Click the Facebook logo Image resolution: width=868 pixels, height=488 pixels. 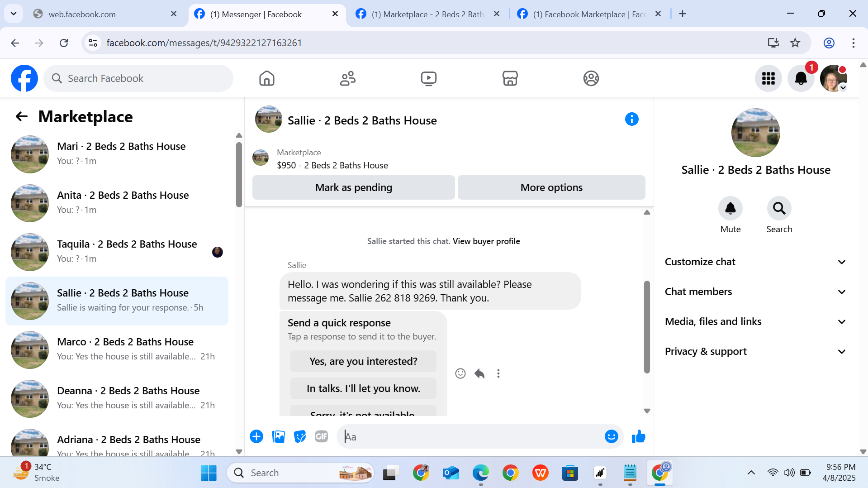pos(24,78)
